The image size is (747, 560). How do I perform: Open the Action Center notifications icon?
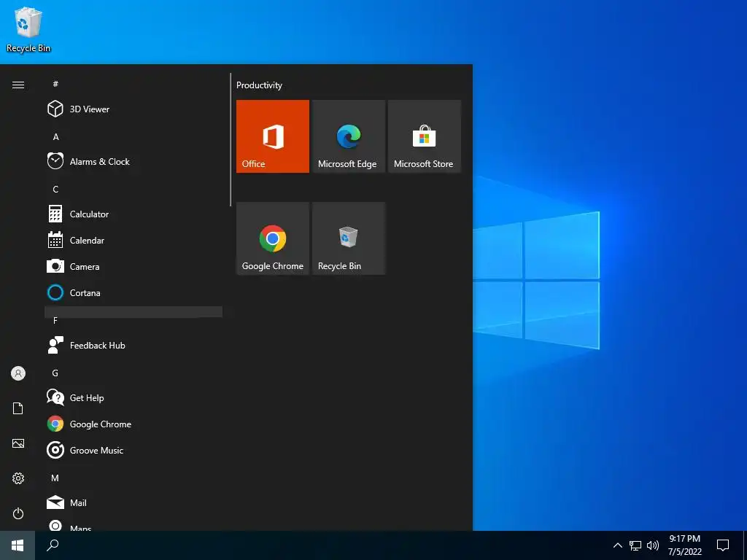[x=723, y=545]
